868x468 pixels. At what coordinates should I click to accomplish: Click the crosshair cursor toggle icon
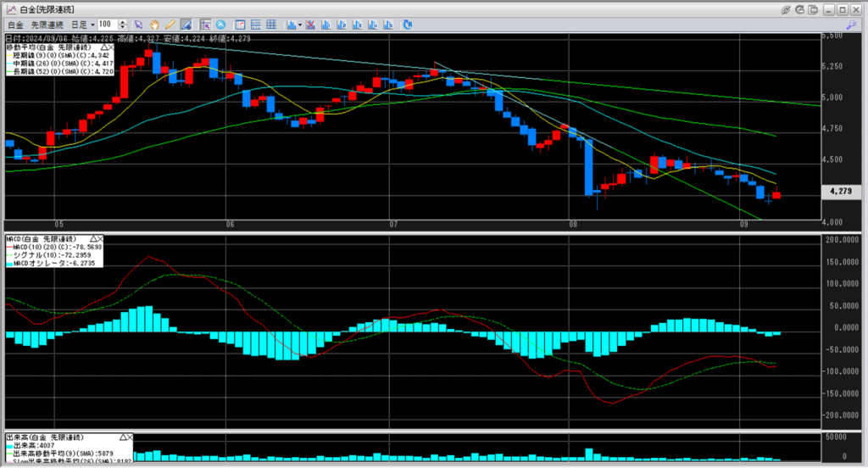205,25
